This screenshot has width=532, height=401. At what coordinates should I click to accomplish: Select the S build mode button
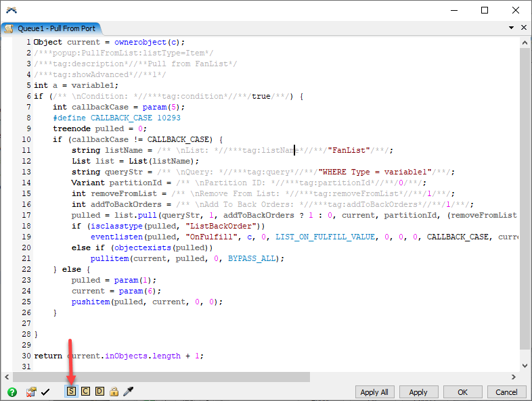coord(71,392)
